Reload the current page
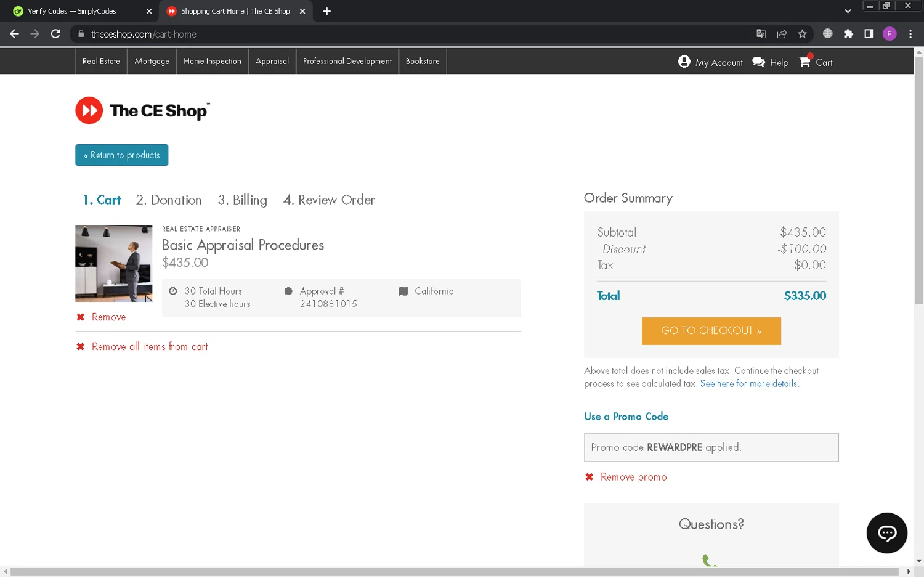Viewport: 924px width, 578px height. pos(55,34)
